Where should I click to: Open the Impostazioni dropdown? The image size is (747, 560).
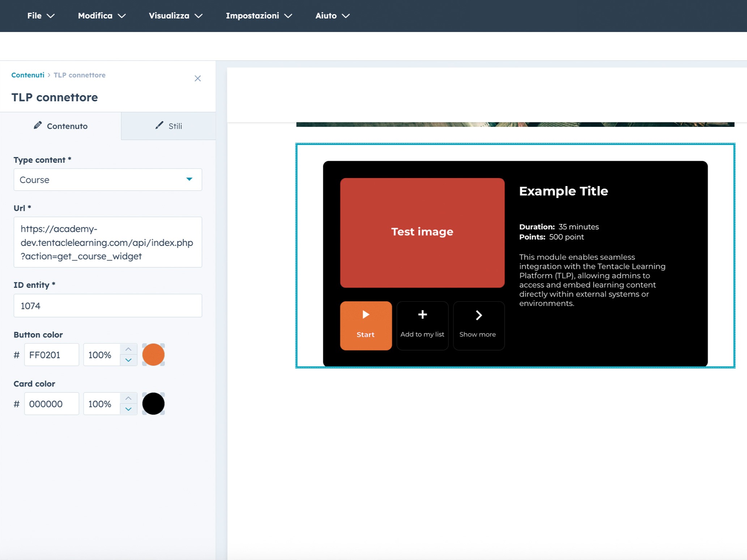[260, 16]
